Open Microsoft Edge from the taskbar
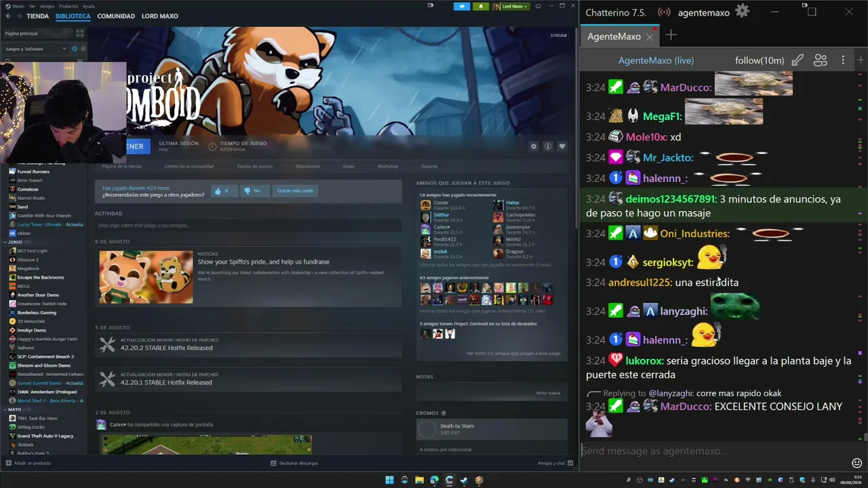 434,480
